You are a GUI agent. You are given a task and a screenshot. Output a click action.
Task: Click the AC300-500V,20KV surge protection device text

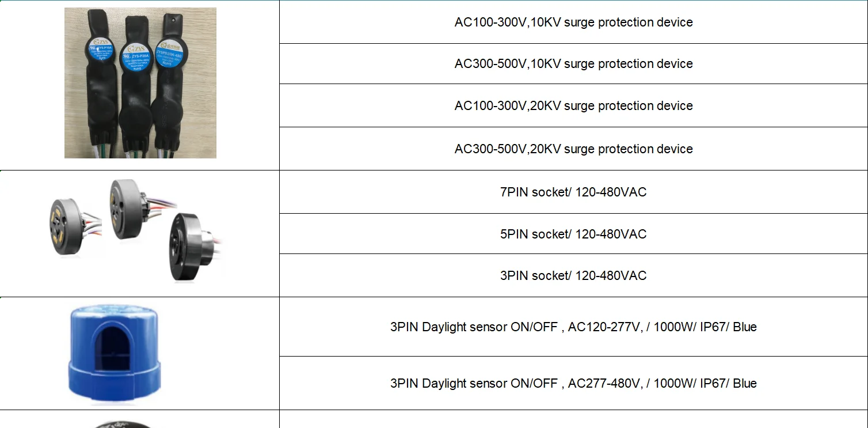point(573,149)
